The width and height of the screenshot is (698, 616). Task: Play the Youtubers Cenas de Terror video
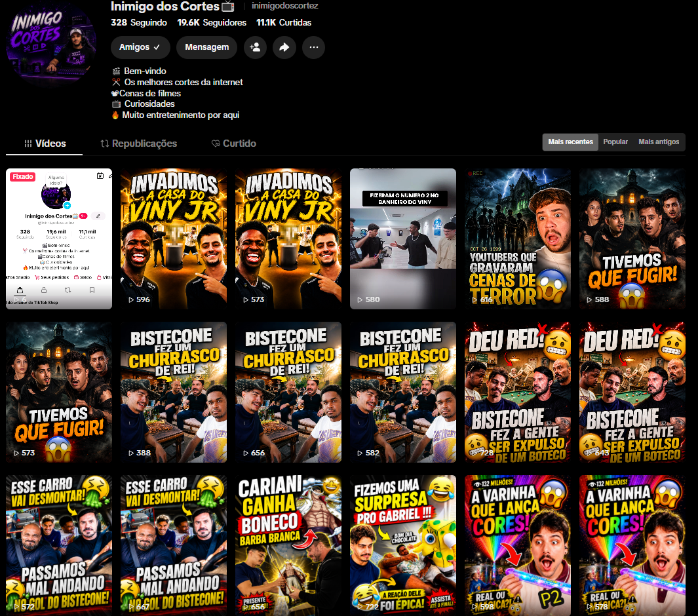click(x=518, y=239)
